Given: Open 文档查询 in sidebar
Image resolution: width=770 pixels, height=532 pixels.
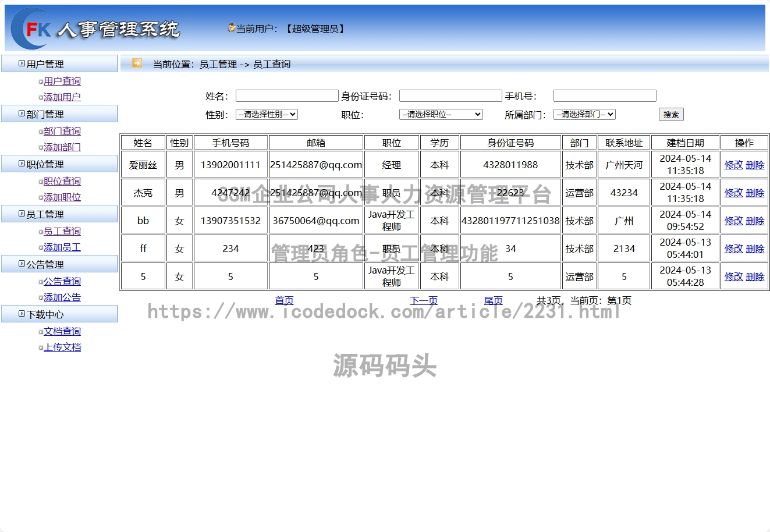Looking at the screenshot, I should point(62,331).
